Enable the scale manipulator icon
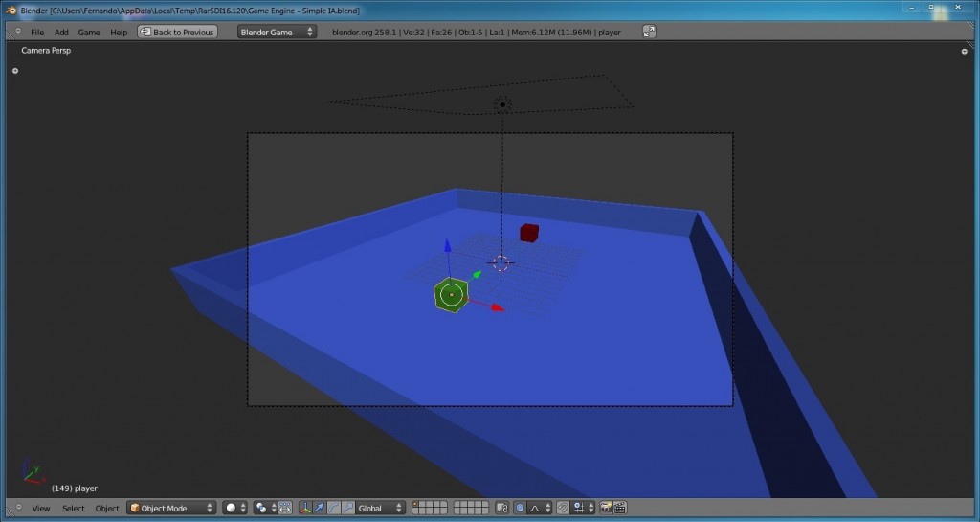 pyautogui.click(x=348, y=509)
